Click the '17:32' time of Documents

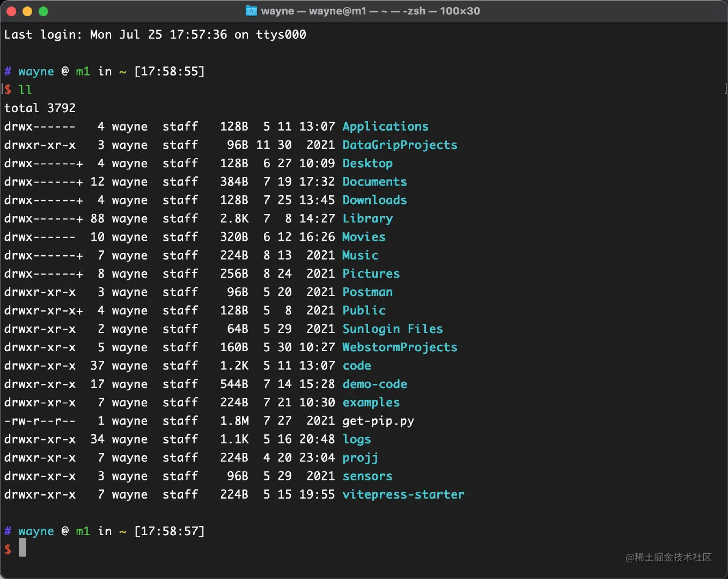coord(317,182)
